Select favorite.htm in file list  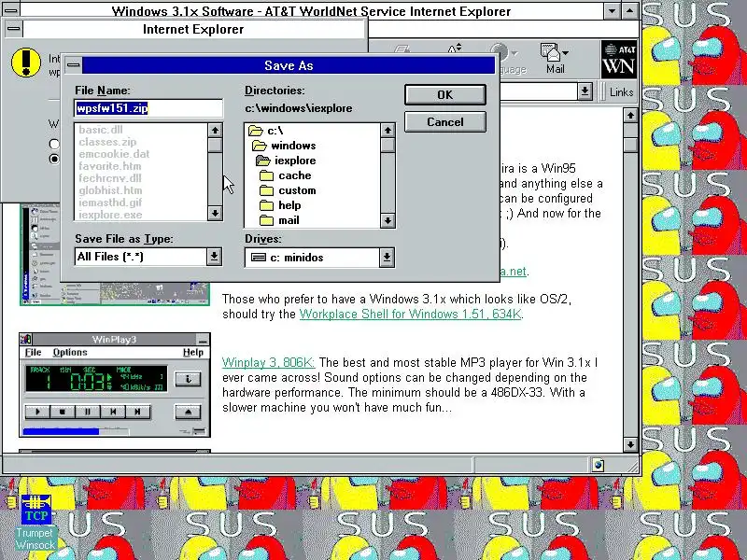point(109,166)
